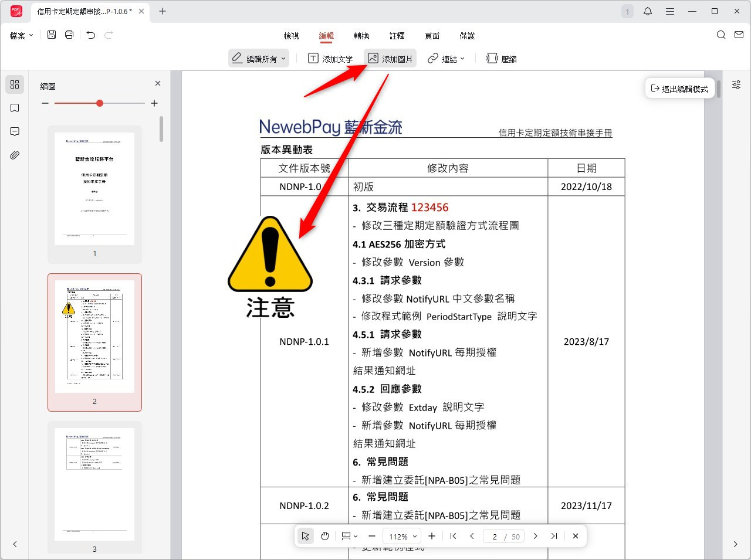Open the comments panel icon
This screenshot has width=751, height=560.
click(x=15, y=131)
